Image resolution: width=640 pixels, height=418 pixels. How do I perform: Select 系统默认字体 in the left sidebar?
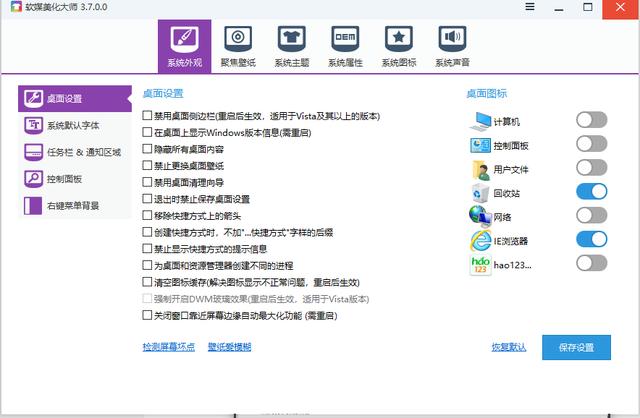[74, 125]
